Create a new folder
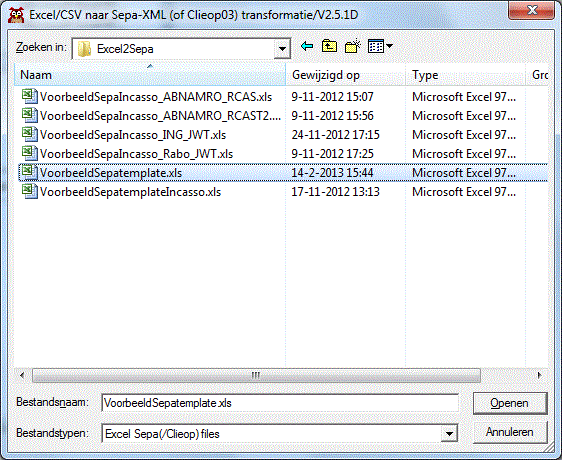The image size is (562, 460). (353, 46)
